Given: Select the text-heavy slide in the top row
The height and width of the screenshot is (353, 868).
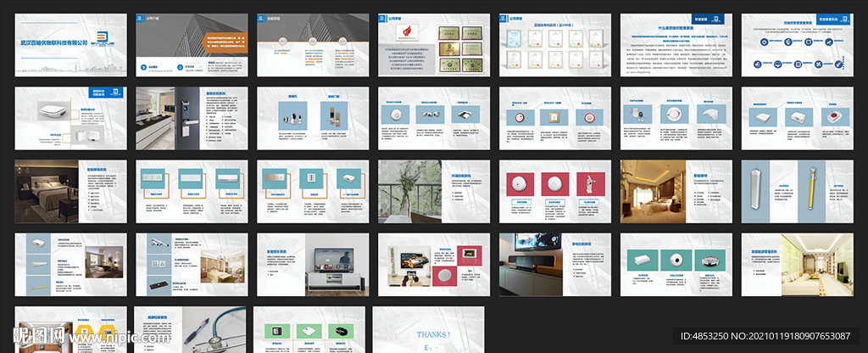Looking at the screenshot, I should 676,44.
